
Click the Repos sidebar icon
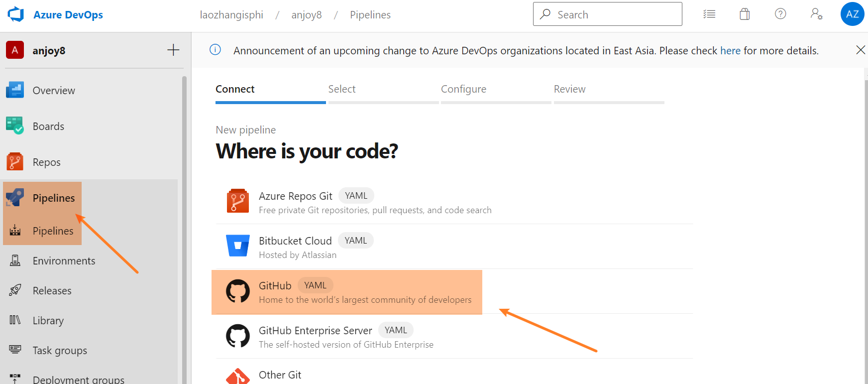[15, 162]
